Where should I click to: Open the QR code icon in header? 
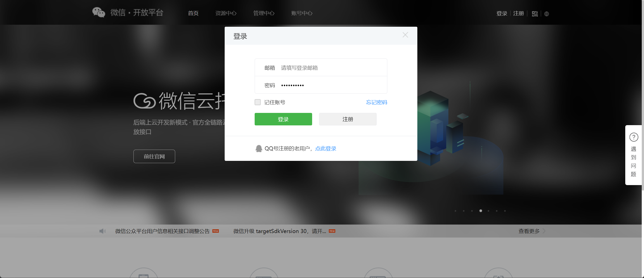(x=535, y=14)
